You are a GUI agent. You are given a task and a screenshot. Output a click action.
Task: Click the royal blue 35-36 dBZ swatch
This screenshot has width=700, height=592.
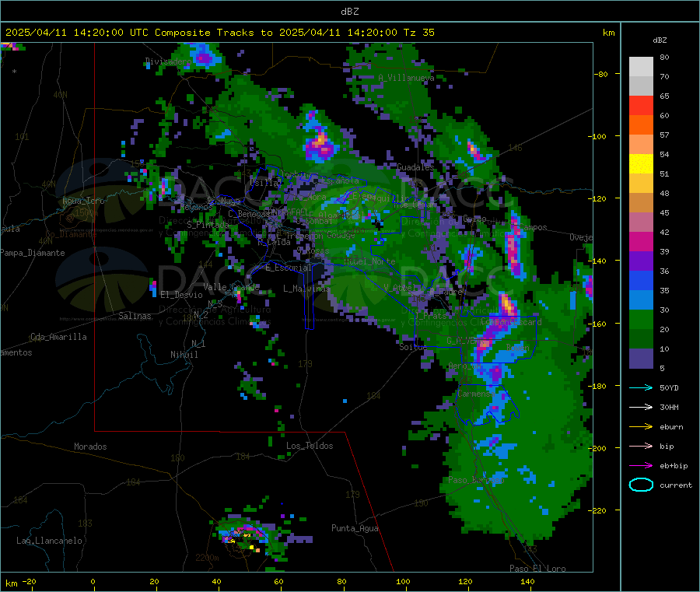coord(641,280)
